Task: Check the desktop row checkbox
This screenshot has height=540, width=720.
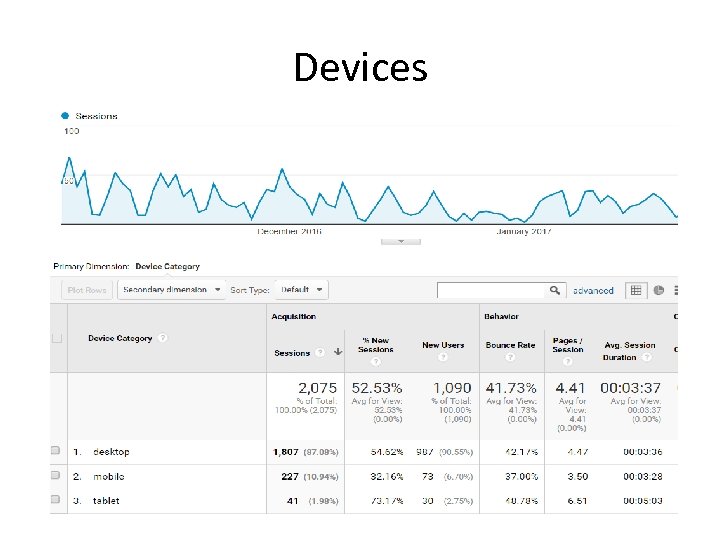Action: [x=56, y=451]
